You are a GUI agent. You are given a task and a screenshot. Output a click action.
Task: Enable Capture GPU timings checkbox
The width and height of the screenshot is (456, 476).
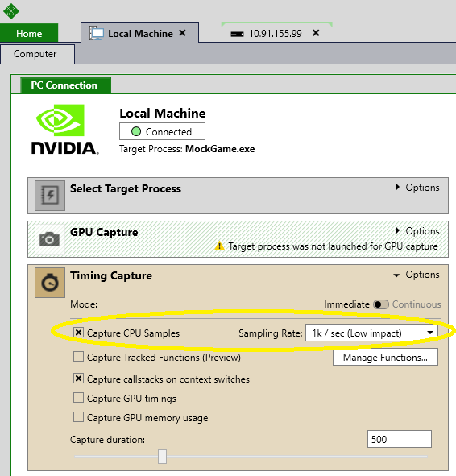click(78, 397)
